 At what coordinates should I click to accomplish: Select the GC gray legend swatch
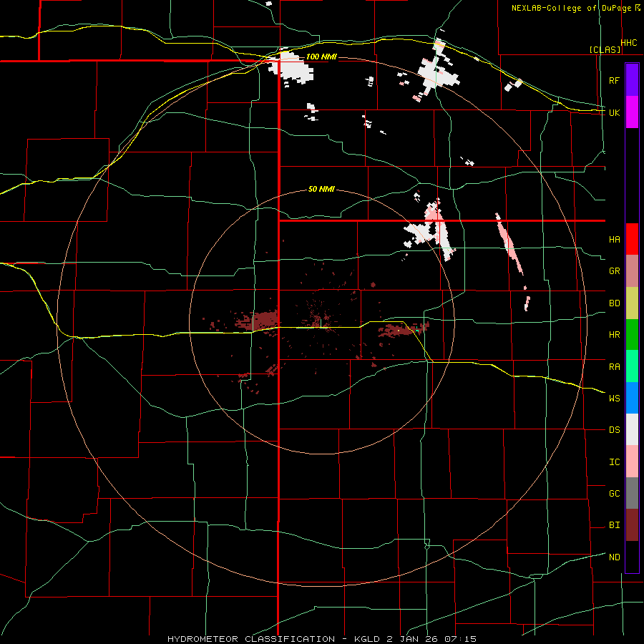click(x=632, y=493)
